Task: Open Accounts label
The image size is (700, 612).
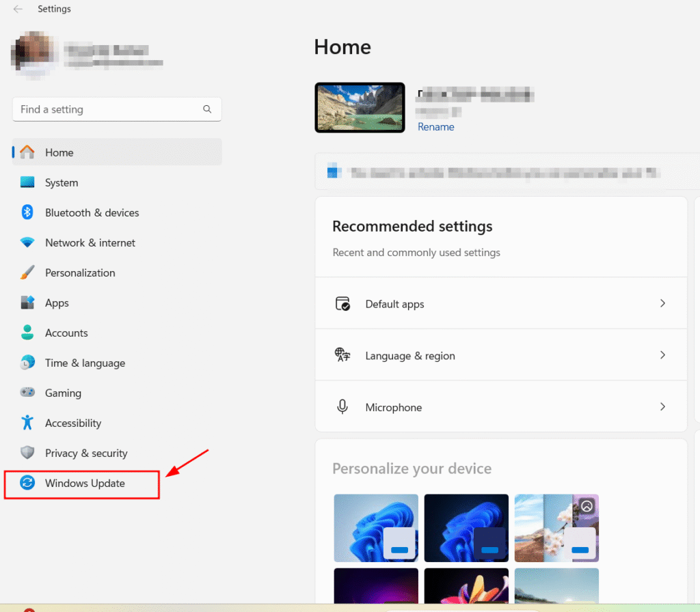Action: [x=66, y=333]
